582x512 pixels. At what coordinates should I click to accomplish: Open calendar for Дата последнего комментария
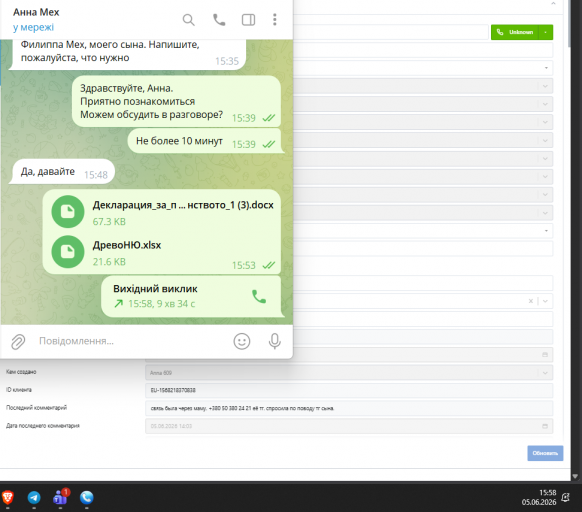[x=545, y=426]
